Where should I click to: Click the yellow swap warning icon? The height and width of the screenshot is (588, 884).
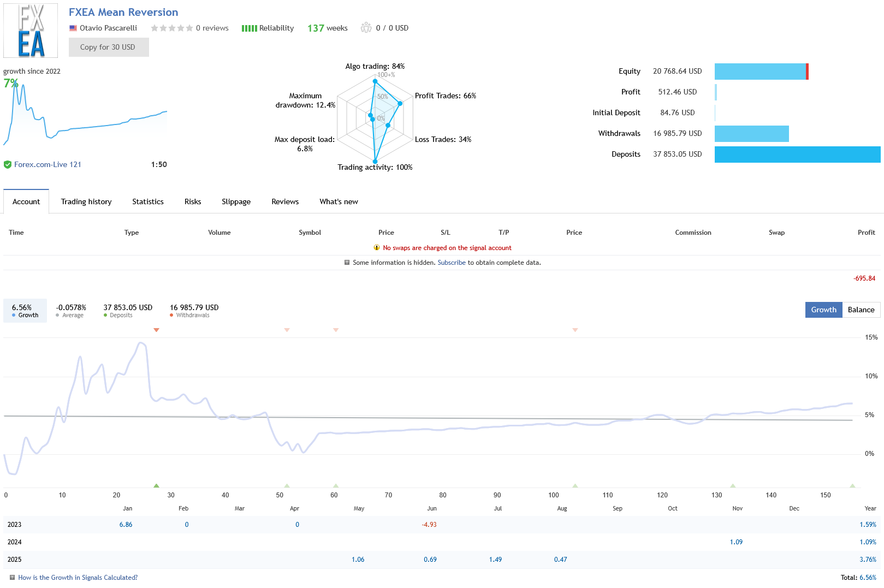coord(377,247)
